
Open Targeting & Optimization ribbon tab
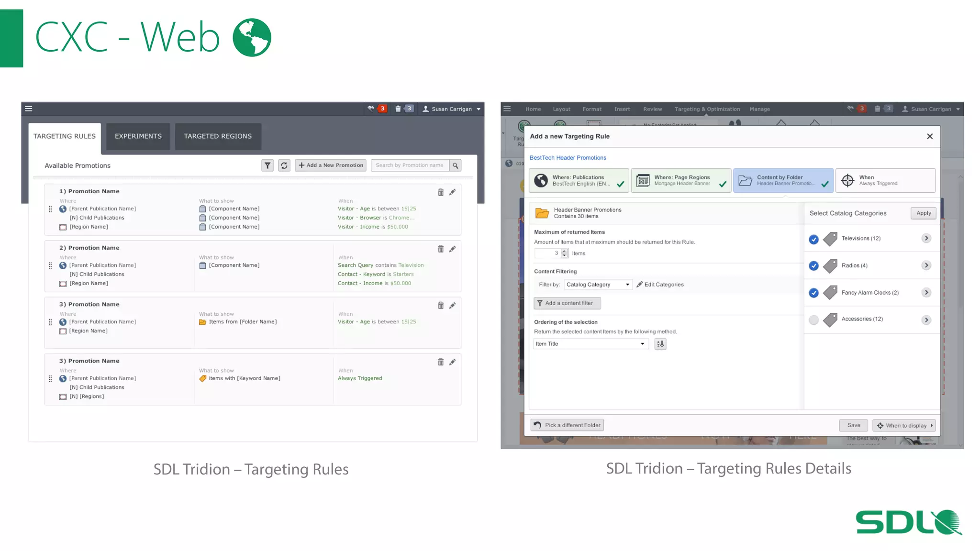click(x=707, y=109)
